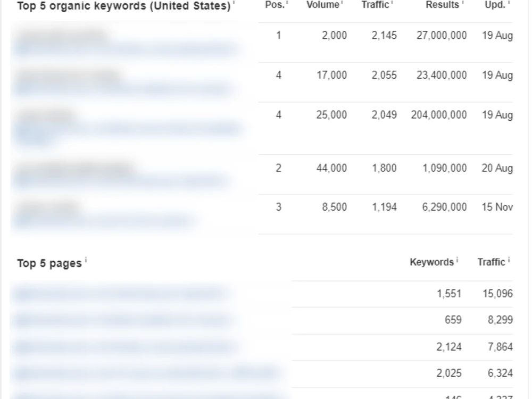
Task: Click 19 Aug in the 23,400,000 results row
Action: click(497, 75)
